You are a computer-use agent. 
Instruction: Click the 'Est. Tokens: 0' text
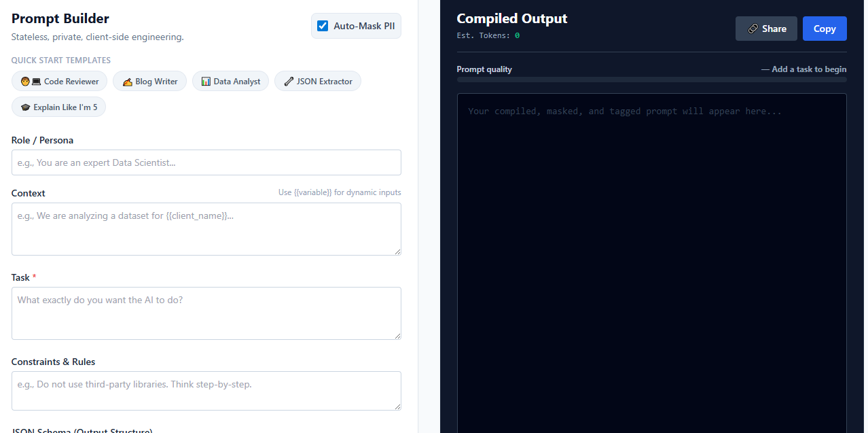point(488,35)
